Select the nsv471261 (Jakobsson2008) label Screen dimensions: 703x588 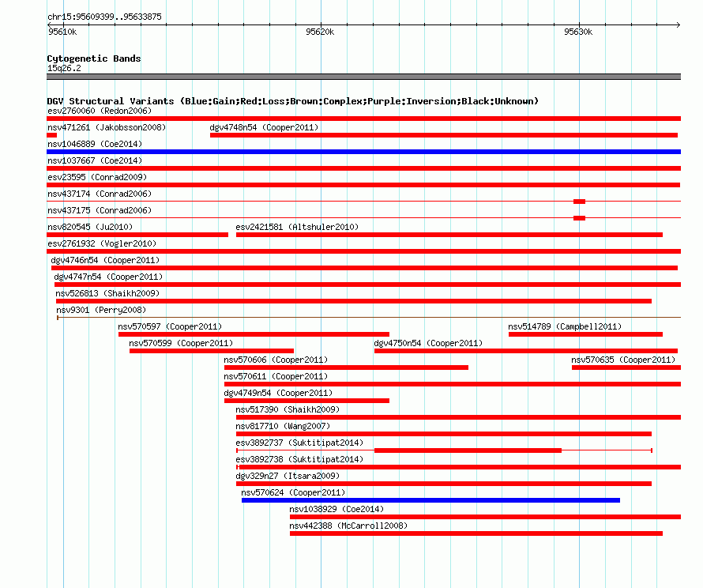coord(107,127)
